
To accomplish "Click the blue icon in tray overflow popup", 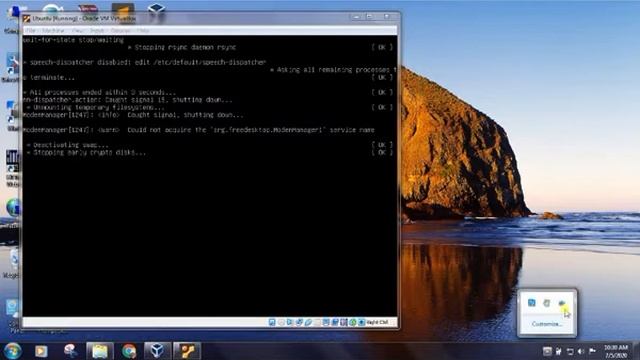I will pos(531,302).
